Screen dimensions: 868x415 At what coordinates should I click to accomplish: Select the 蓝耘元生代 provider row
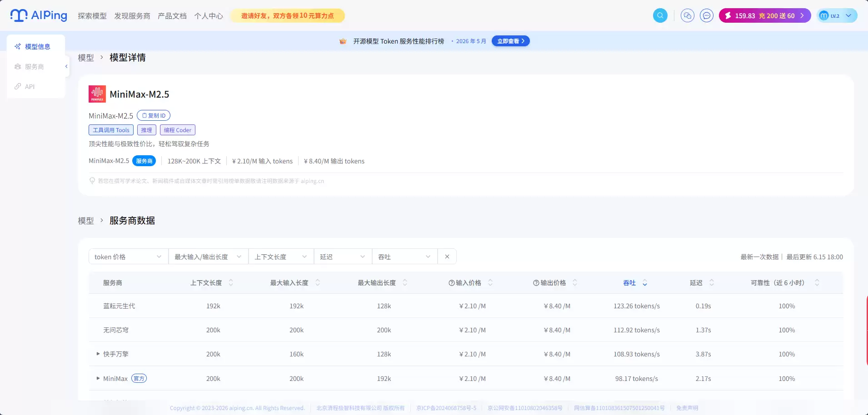click(x=466, y=306)
